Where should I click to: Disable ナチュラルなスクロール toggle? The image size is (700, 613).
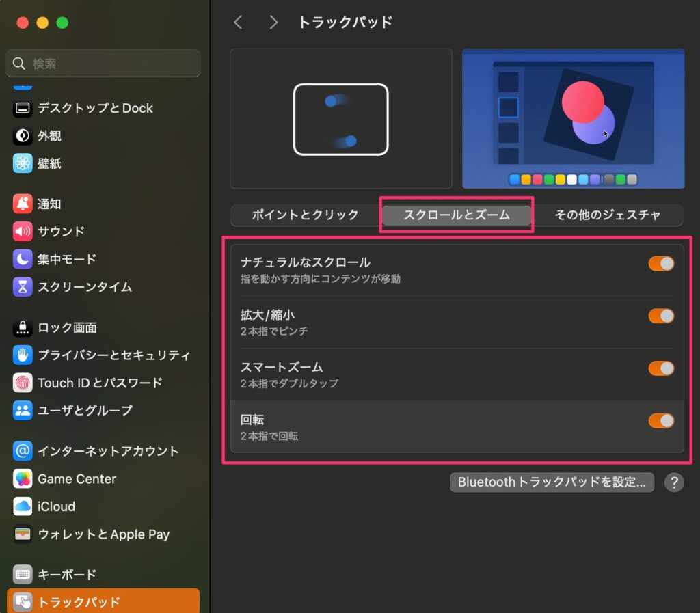click(x=660, y=264)
